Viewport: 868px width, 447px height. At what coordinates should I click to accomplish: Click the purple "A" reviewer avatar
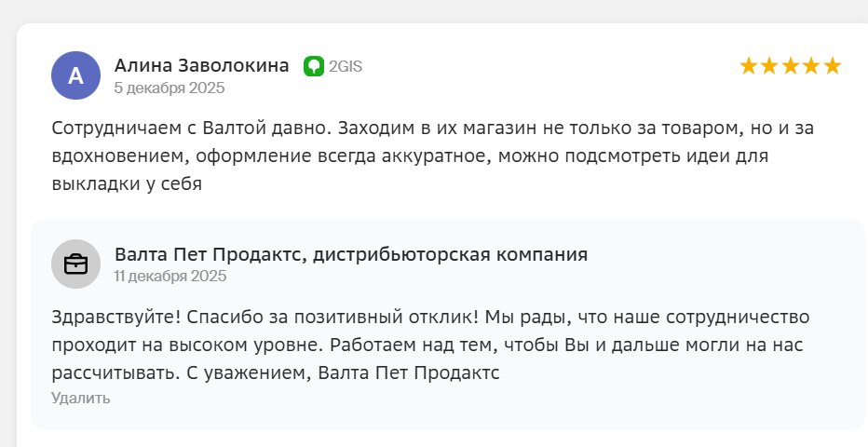pyautogui.click(x=75, y=75)
